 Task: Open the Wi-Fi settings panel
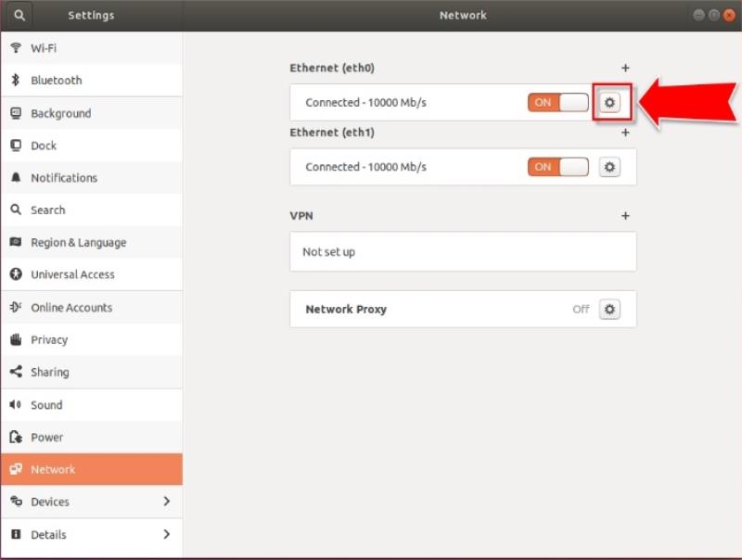click(x=44, y=48)
